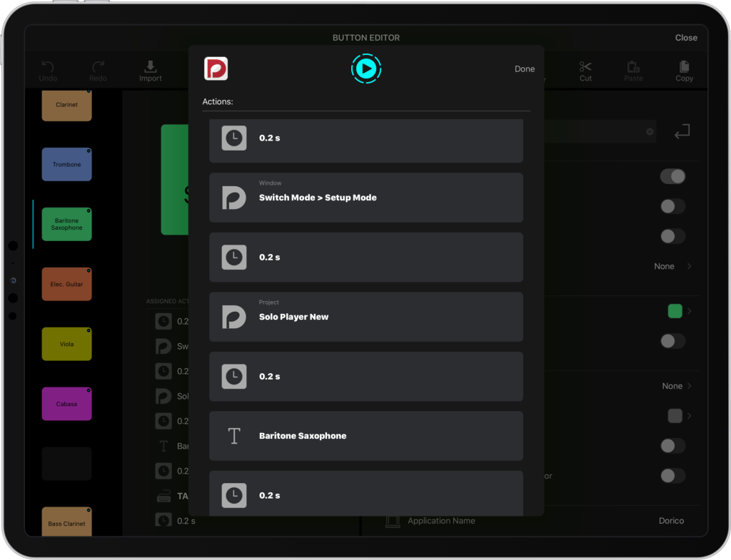
Task: Click the Dorico app icon in the dialog header
Action: click(216, 68)
